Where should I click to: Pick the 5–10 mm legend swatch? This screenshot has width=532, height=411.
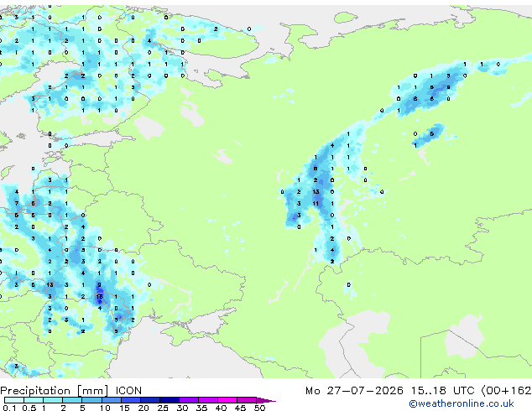coord(91,400)
